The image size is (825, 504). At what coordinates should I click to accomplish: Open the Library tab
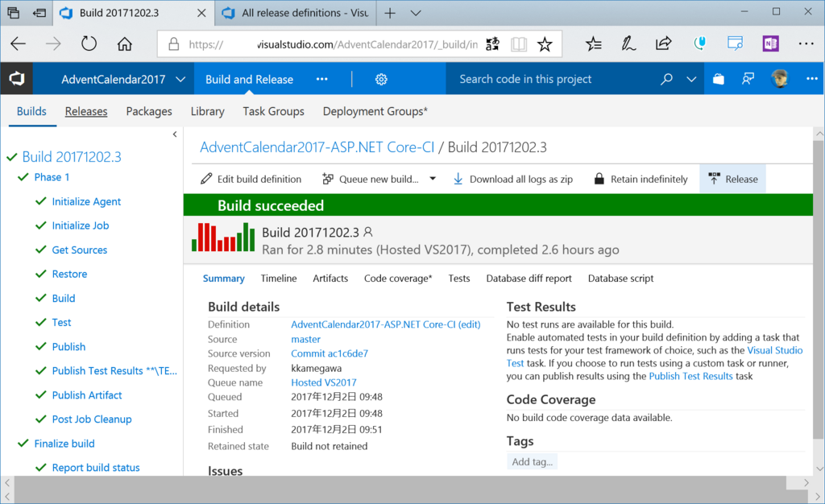207,111
